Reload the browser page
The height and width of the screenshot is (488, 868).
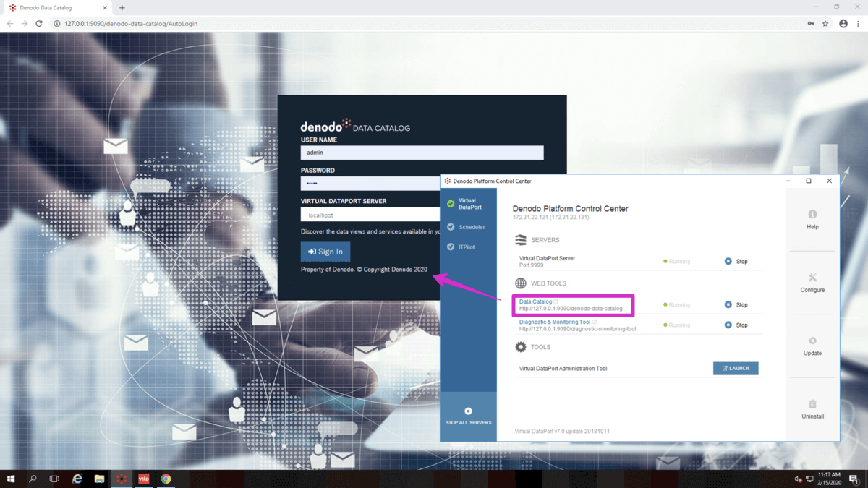(39, 24)
